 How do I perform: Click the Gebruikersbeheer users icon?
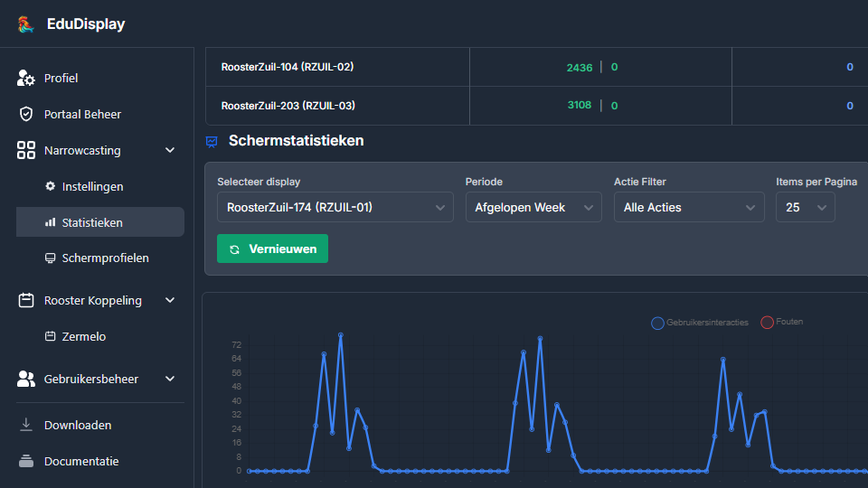26,379
